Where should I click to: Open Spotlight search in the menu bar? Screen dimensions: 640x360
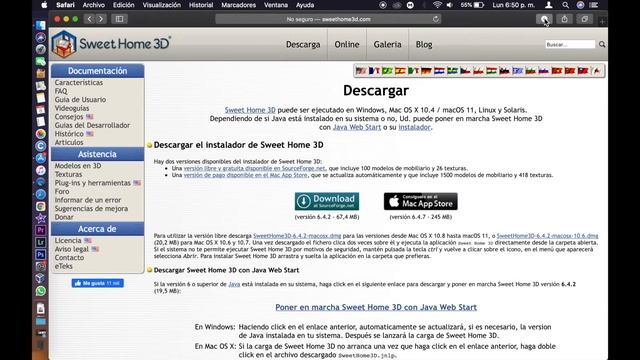565,5
